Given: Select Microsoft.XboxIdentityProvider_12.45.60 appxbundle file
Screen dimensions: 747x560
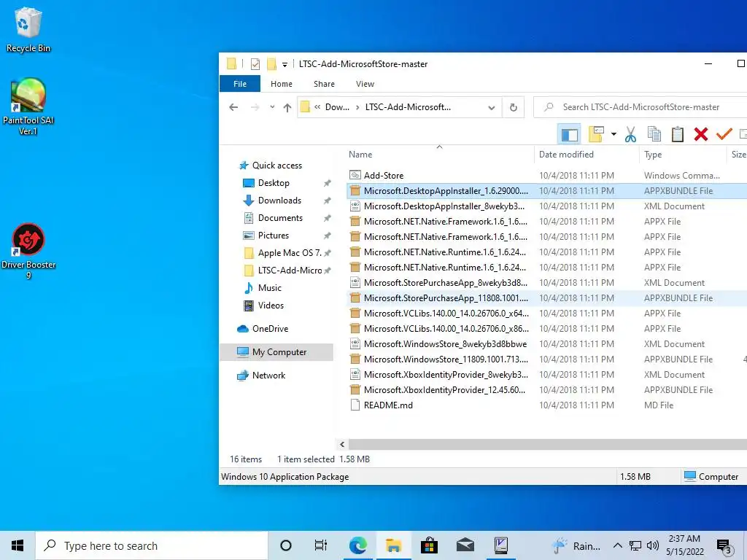Looking at the screenshot, I should click(444, 390).
